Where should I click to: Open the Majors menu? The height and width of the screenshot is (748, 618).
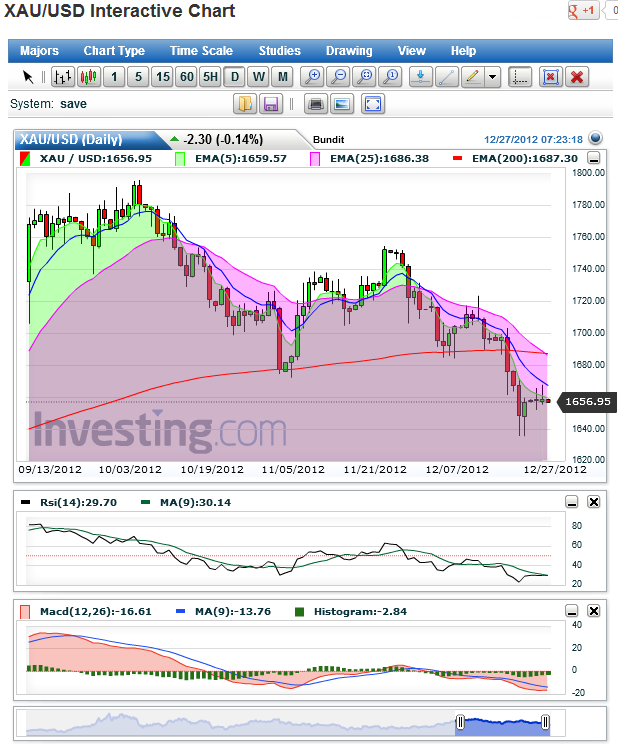pyautogui.click(x=40, y=51)
